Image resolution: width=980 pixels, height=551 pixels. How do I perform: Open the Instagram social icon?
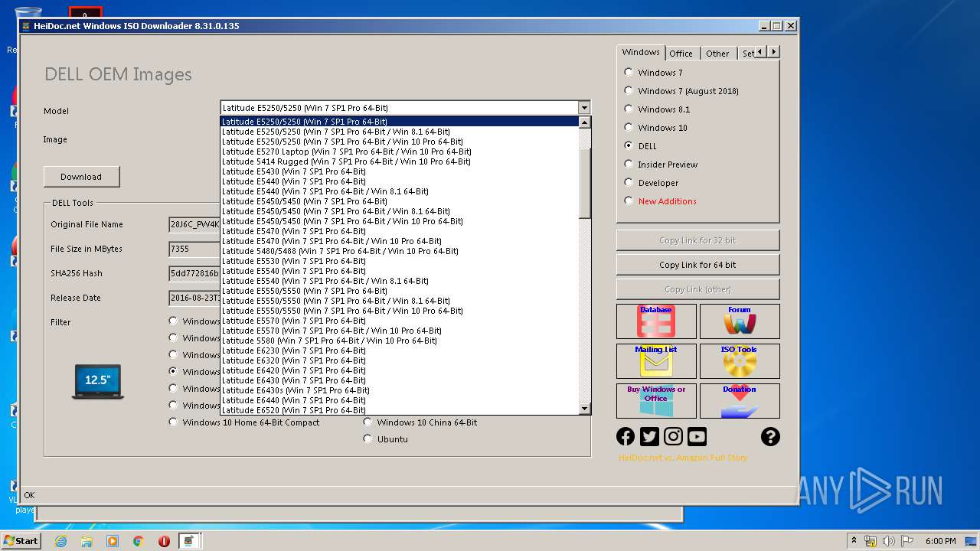click(673, 436)
